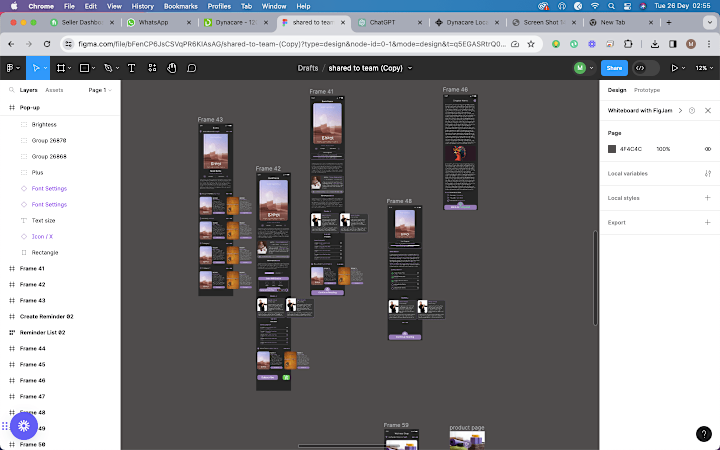The width and height of the screenshot is (720, 450).
Task: Click the page color swatch 4F4C4C
Action: point(612,149)
